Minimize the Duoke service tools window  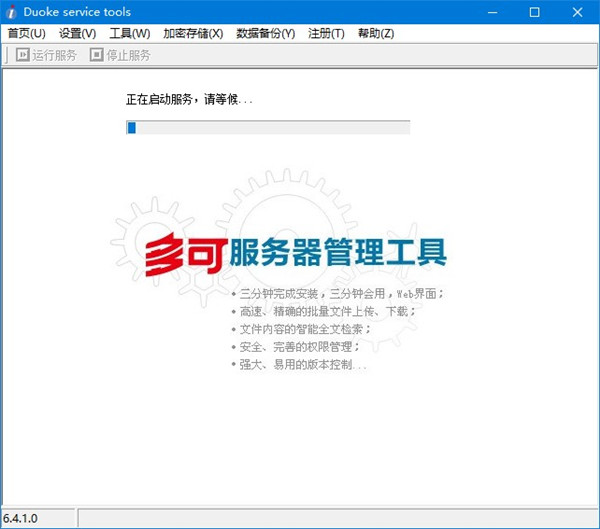point(492,12)
